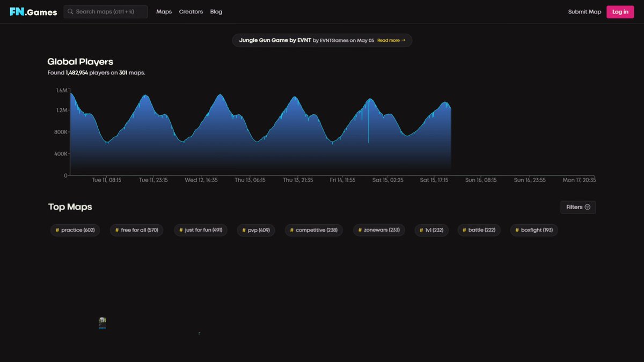
Task: Click the search magnifier icon
Action: pos(70,12)
